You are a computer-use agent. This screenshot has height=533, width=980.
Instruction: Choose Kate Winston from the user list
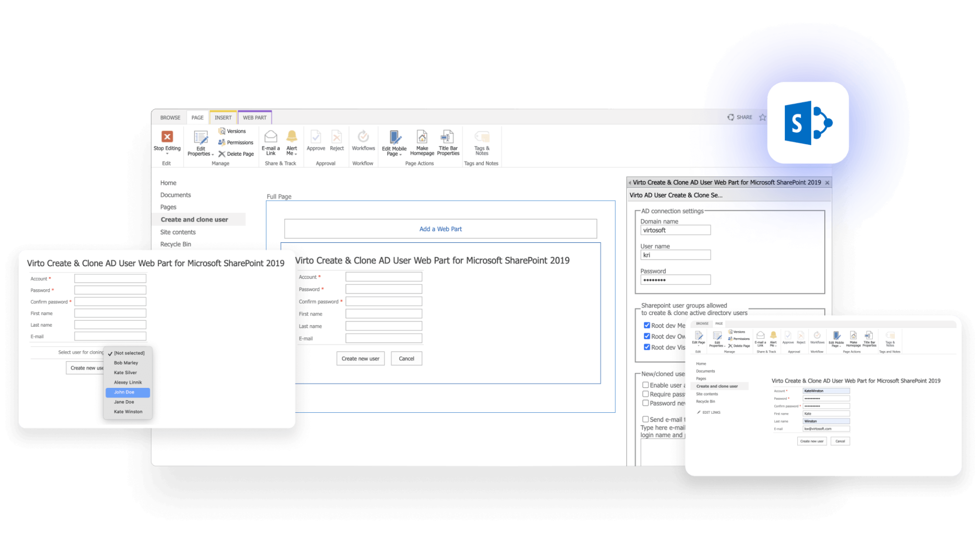point(128,412)
